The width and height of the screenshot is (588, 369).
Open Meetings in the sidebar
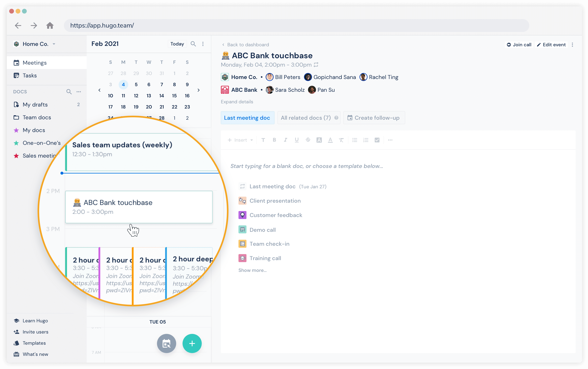pos(47,63)
